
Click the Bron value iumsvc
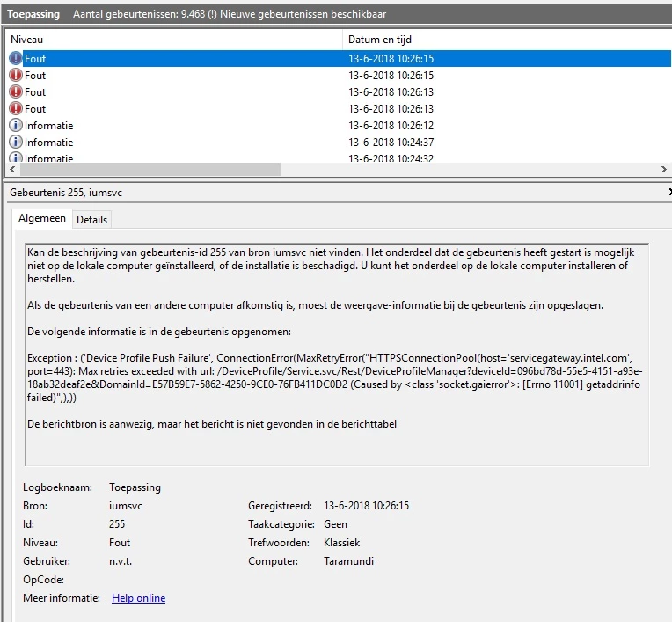pyautogui.click(x=126, y=506)
